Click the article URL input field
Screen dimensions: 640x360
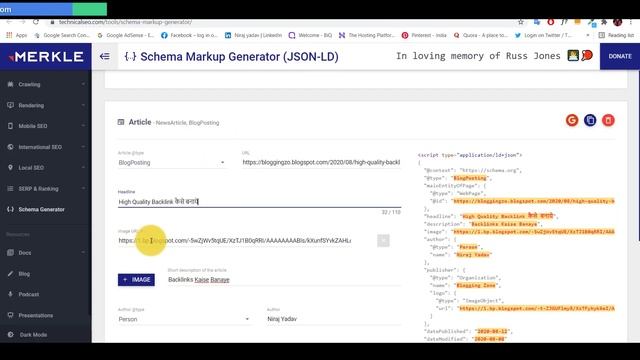click(321, 162)
